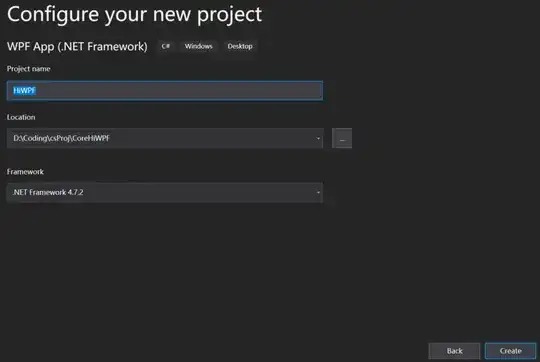
Task: Click the Framework label
Action: click(x=25, y=172)
